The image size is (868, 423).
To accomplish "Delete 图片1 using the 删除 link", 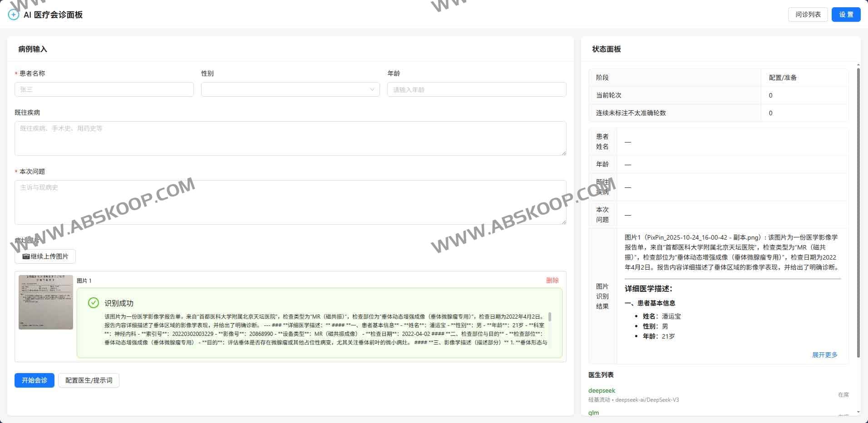I will 552,280.
